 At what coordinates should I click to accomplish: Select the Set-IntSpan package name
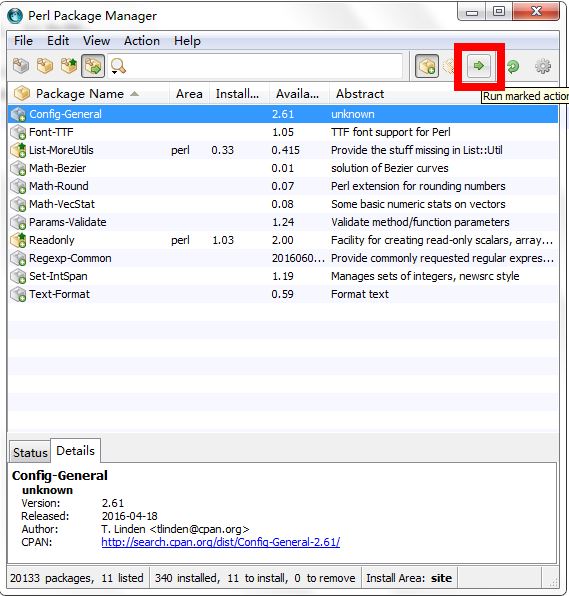coord(58,276)
